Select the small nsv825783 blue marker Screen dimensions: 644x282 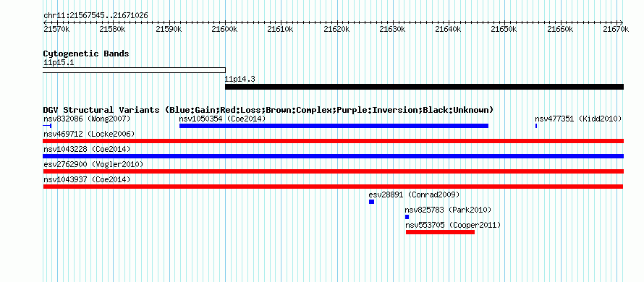click(407, 217)
